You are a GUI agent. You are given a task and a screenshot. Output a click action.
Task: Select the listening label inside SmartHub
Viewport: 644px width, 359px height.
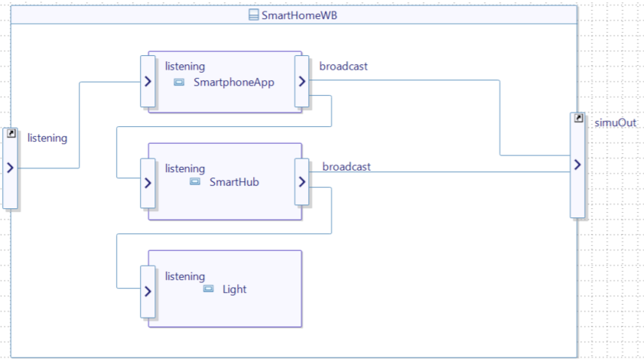tap(185, 168)
